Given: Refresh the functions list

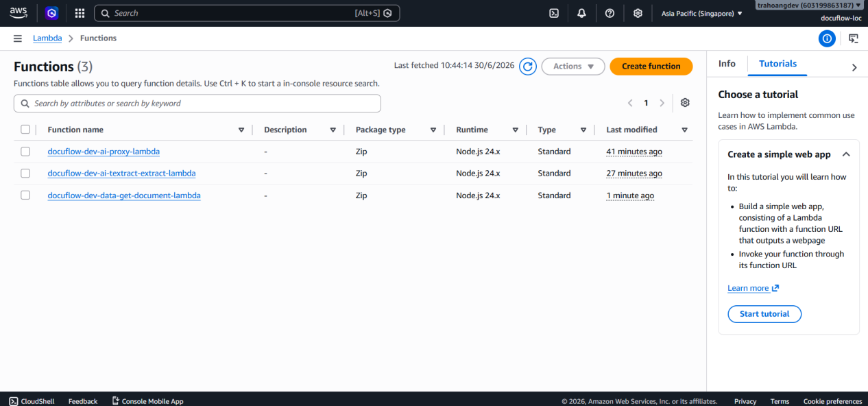Looking at the screenshot, I should click(x=527, y=66).
